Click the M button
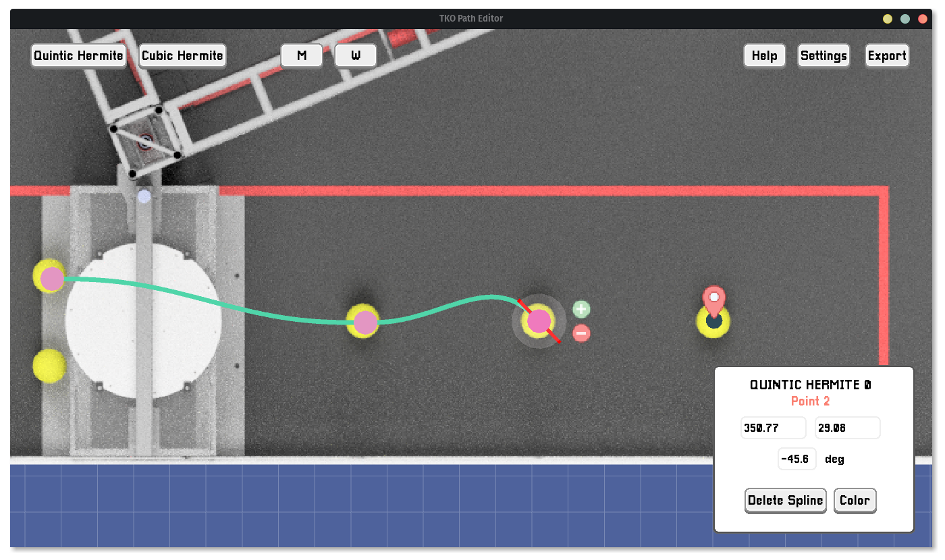Screen dimensions: 945x560 pos(302,55)
